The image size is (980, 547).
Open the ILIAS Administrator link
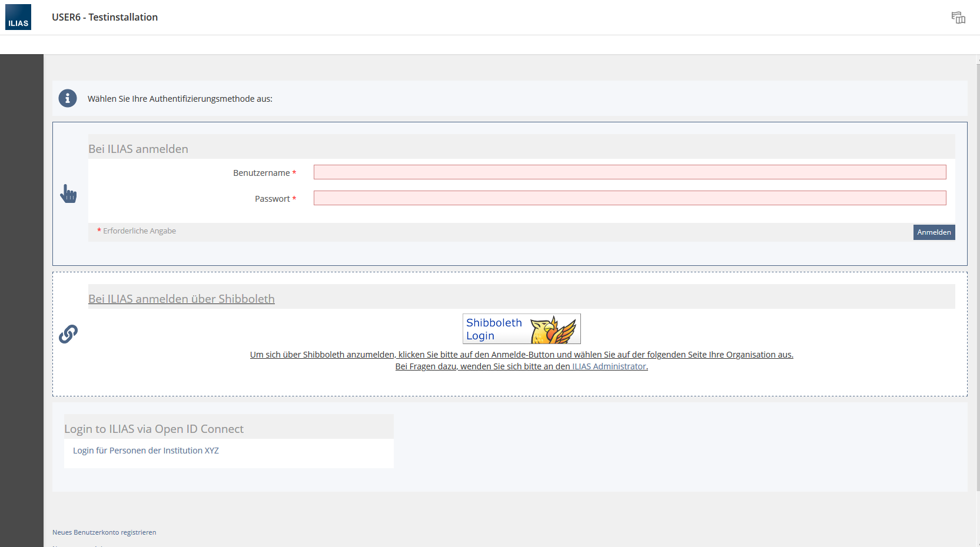click(x=609, y=366)
